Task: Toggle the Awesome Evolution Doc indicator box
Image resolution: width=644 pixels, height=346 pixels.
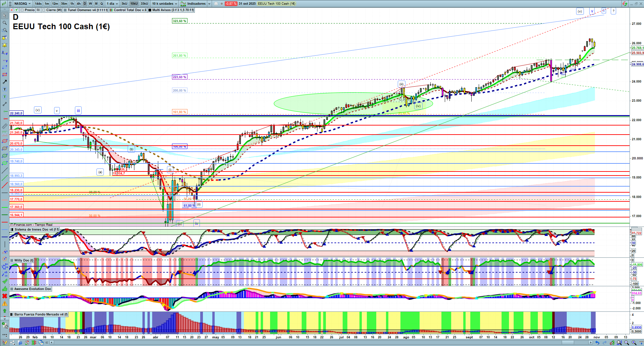Action: pyautogui.click(x=12, y=289)
